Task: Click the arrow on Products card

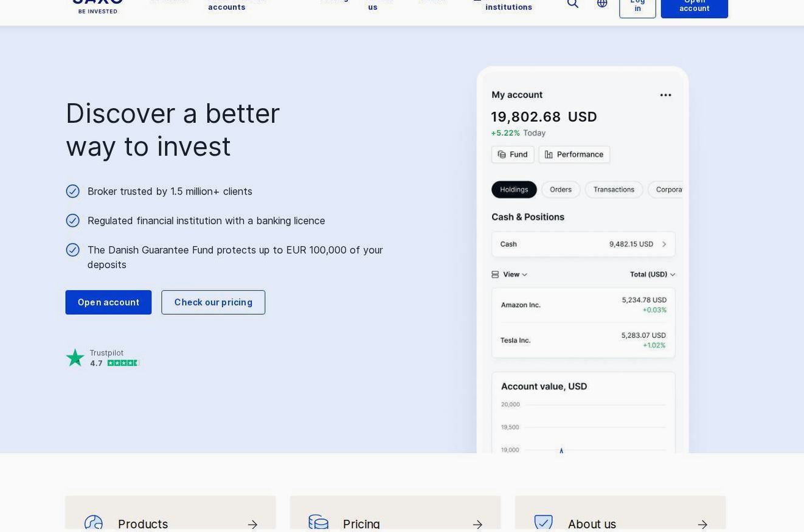Action: (252, 524)
